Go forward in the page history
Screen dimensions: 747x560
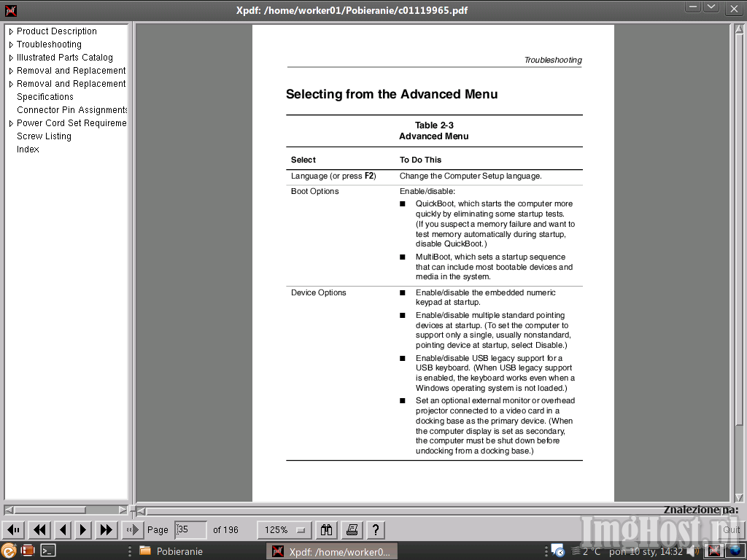tap(133, 529)
